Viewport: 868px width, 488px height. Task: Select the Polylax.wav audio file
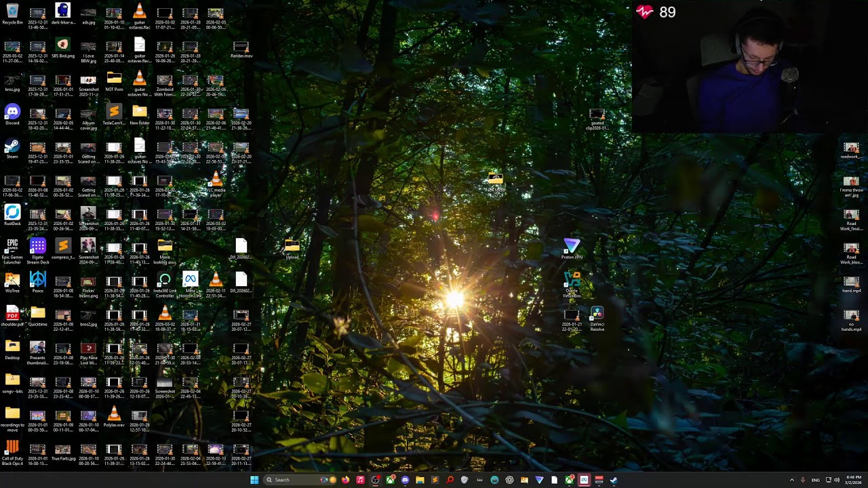tap(114, 418)
